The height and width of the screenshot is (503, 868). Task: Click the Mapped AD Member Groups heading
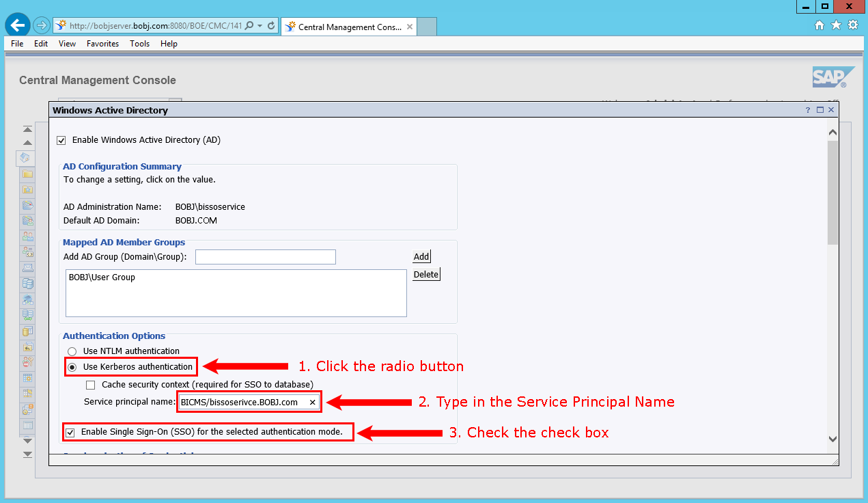click(124, 243)
